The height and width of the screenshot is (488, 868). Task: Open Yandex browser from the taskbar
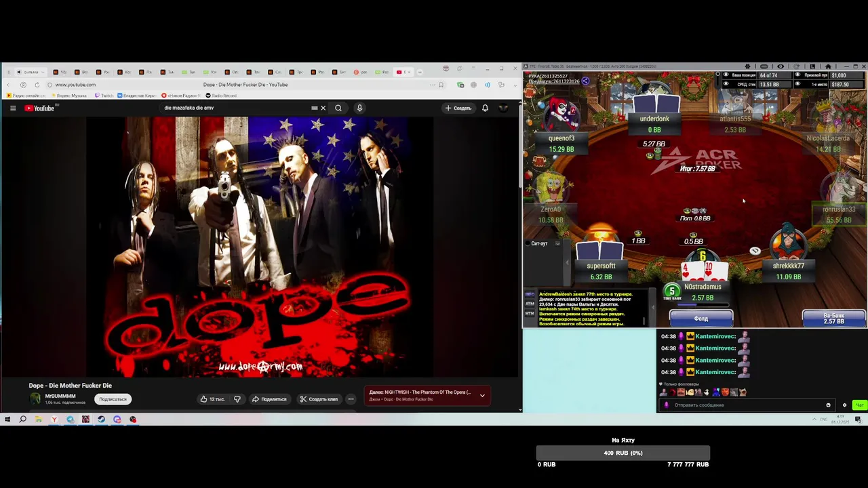click(54, 420)
